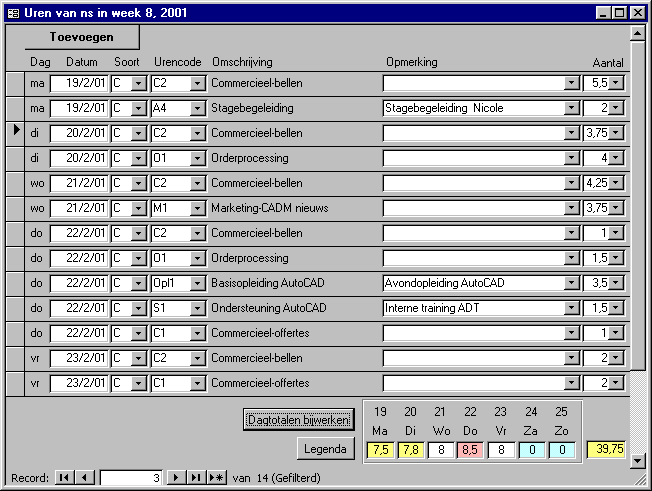Click the Urencode column header

[x=178, y=62]
